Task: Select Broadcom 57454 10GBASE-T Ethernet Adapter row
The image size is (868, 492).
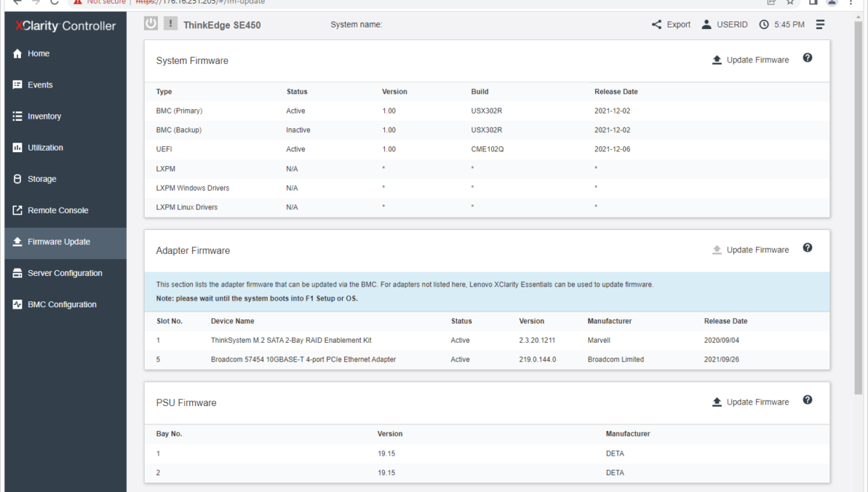Action: coord(487,360)
